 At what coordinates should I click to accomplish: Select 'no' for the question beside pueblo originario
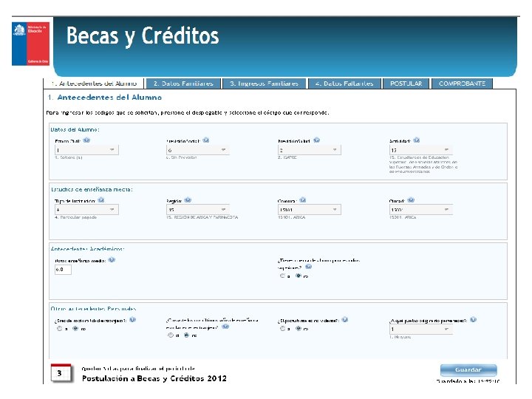coord(299,328)
